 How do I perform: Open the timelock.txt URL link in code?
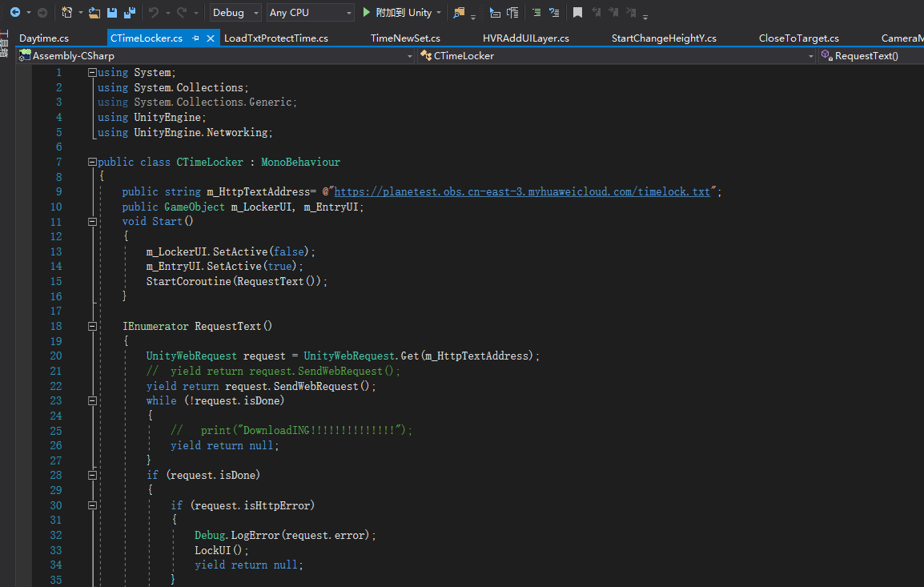pyautogui.click(x=522, y=192)
